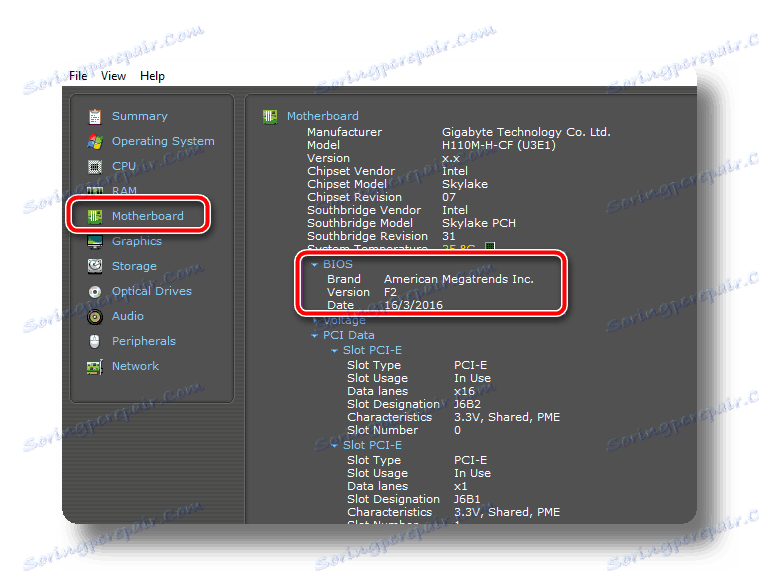Click the Storage hard drive icon

click(95, 266)
